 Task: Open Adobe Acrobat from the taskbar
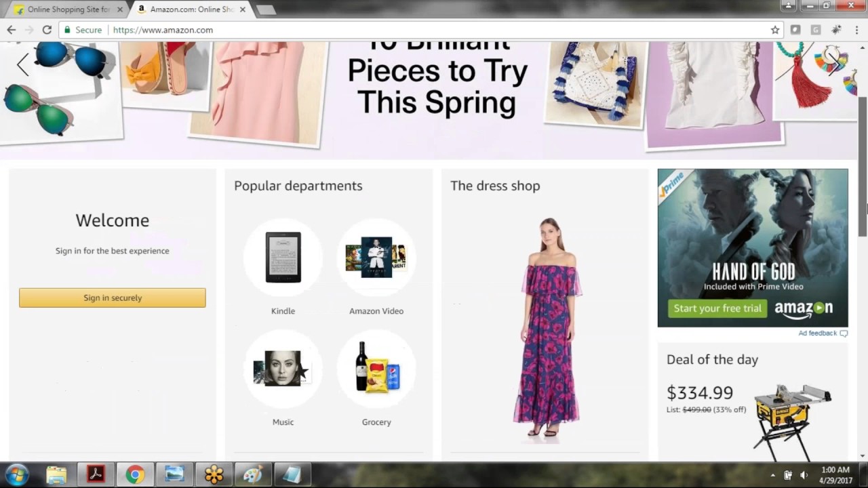coord(96,475)
